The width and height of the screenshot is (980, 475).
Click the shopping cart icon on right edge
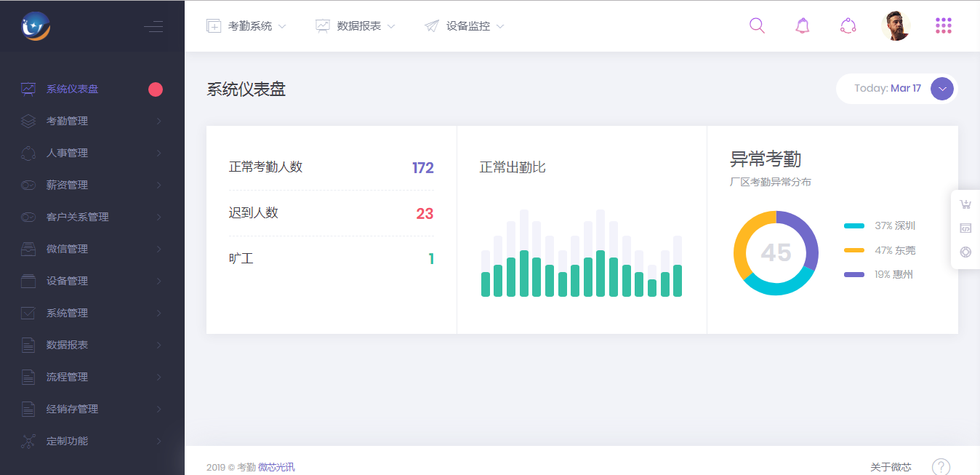point(965,204)
